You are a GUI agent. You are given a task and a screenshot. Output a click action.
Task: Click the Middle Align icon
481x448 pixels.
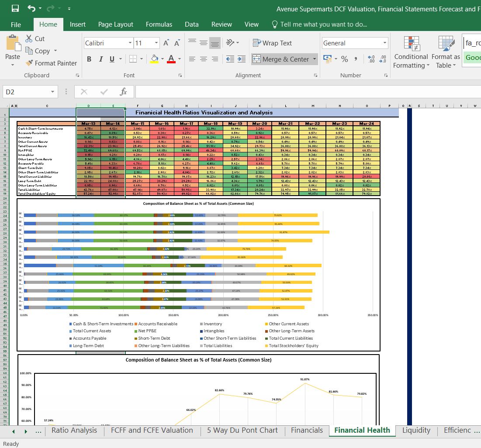coord(204,43)
